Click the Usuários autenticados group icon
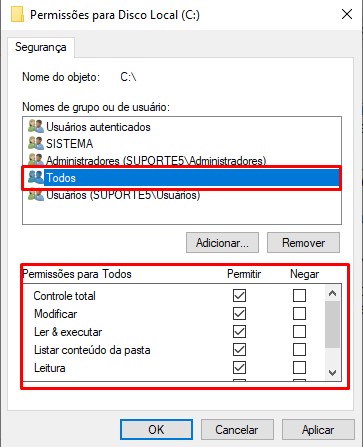Screen dimensions: 363x447 (36, 127)
